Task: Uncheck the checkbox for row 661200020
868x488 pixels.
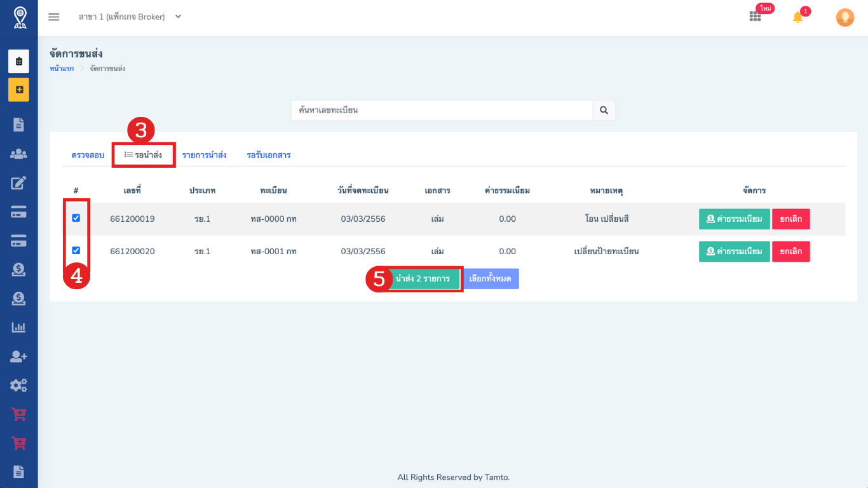Action: (x=76, y=250)
